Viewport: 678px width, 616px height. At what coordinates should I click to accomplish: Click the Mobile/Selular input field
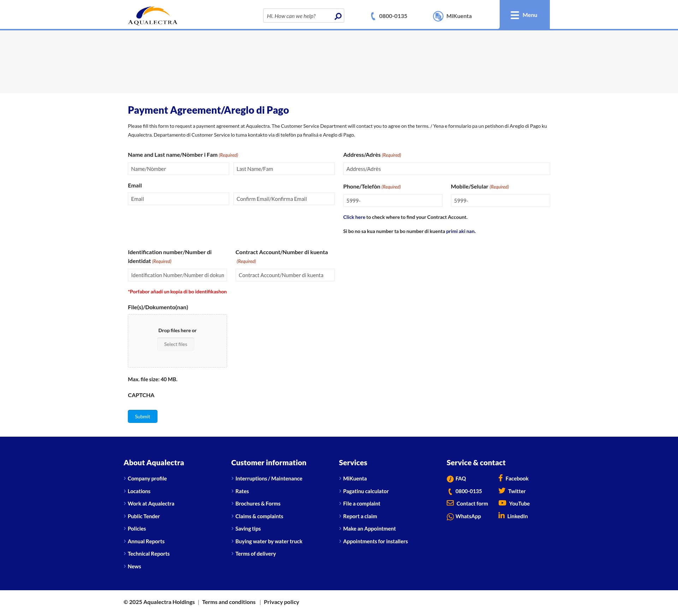coord(500,201)
